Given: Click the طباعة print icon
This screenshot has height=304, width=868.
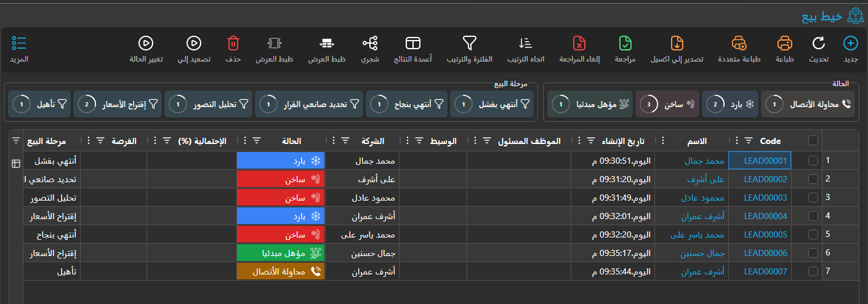Looking at the screenshot, I should pos(784,43).
